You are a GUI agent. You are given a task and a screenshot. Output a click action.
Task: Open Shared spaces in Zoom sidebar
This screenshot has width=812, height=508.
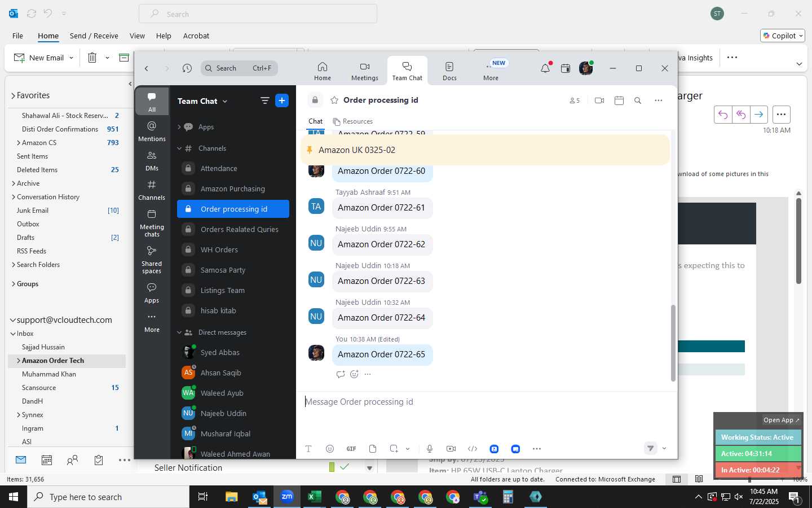click(x=152, y=260)
